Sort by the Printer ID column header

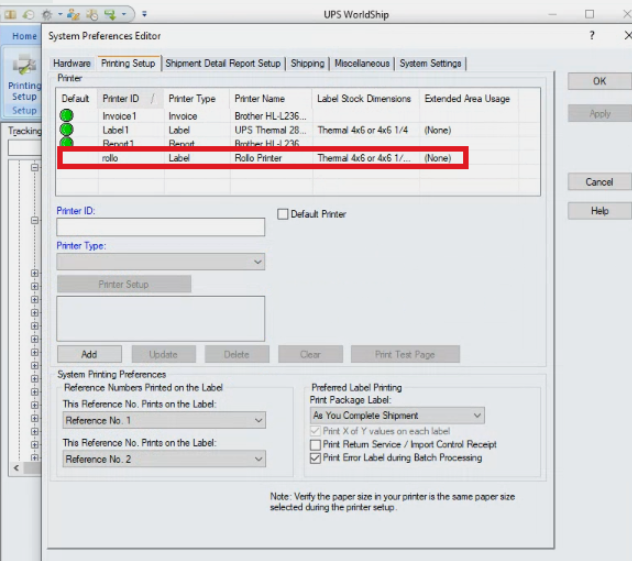point(130,99)
